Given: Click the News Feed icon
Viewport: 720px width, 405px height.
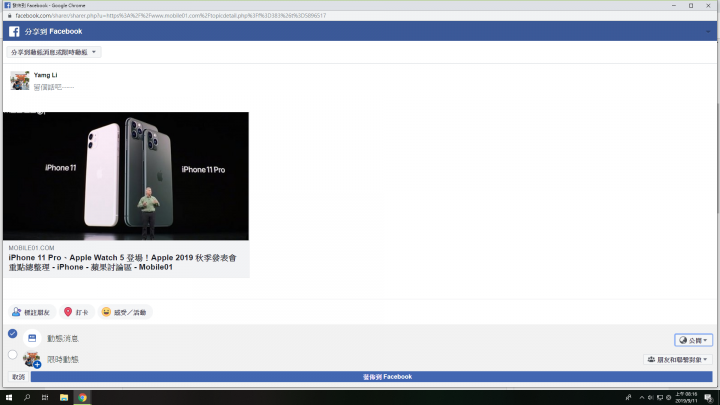Looking at the screenshot, I should coord(32,338).
